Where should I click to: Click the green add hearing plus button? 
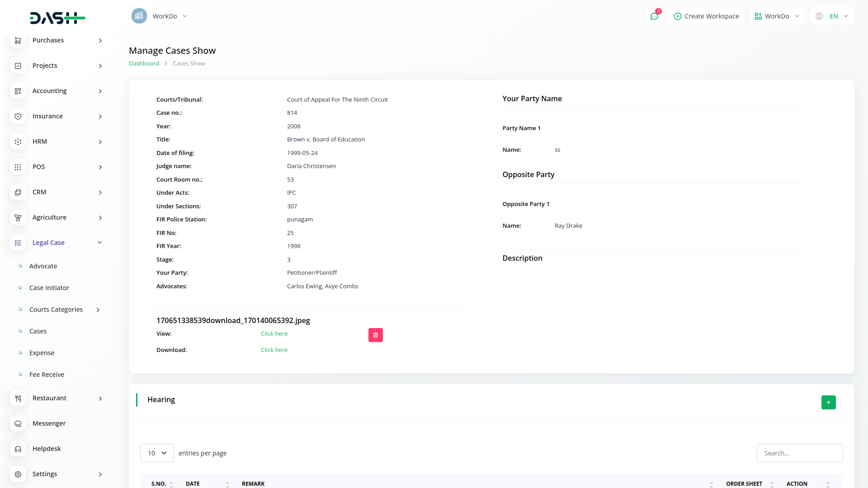click(x=828, y=402)
